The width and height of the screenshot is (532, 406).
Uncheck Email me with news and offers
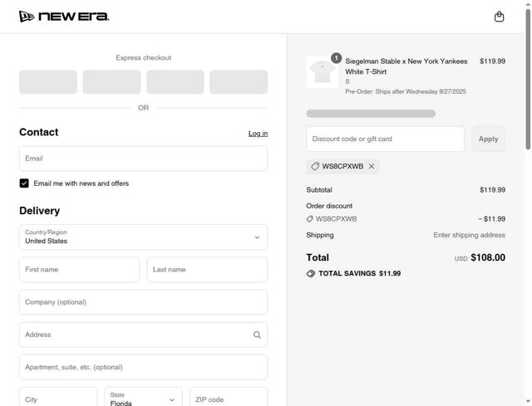click(x=24, y=183)
